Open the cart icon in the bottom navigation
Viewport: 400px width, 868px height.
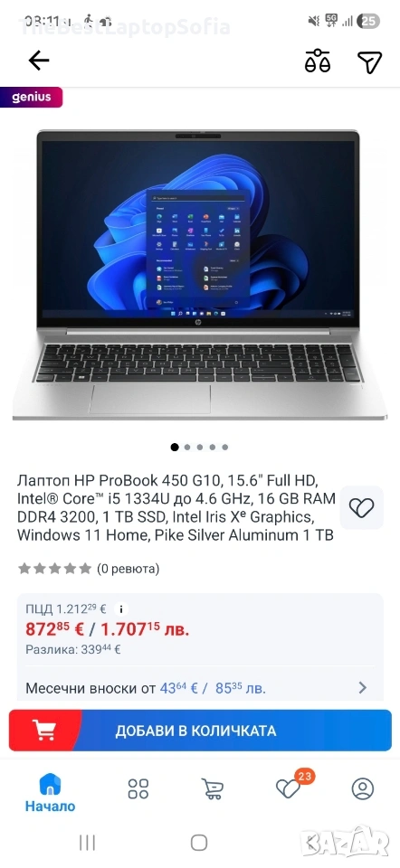click(x=212, y=788)
